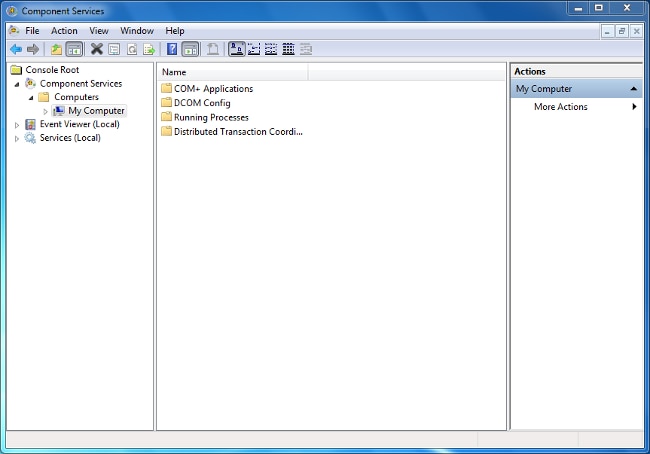Select Console Root in the tree
This screenshot has height=454, width=650.
[52, 70]
